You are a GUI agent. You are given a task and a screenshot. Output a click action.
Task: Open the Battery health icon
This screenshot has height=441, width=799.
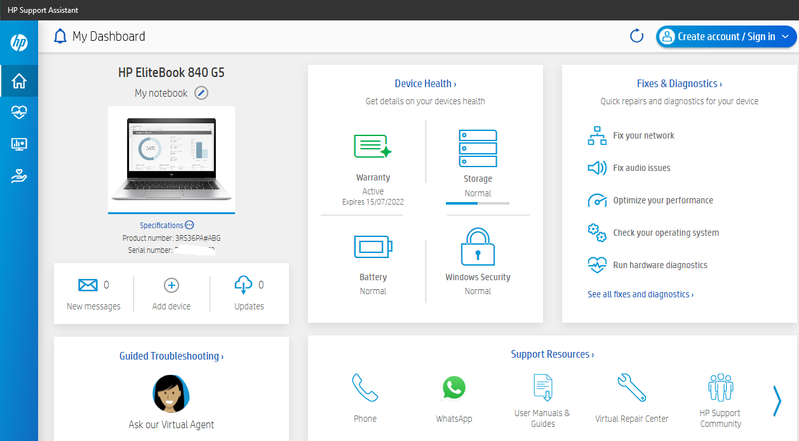click(x=373, y=247)
